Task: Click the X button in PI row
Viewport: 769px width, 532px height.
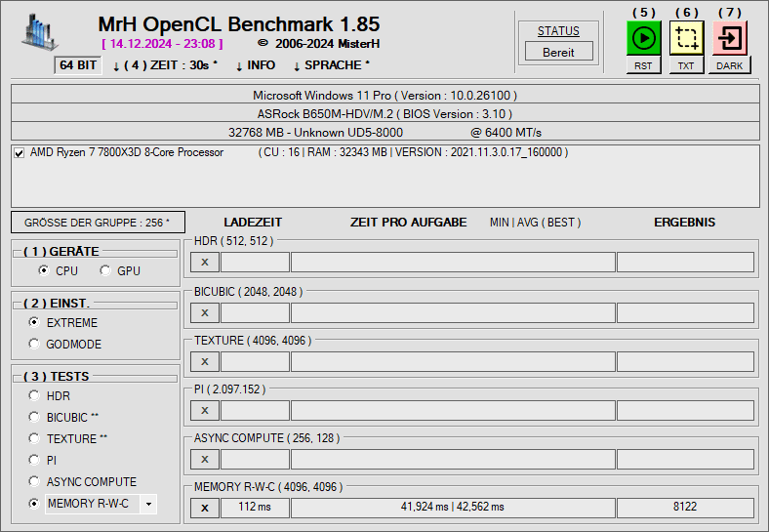Action: [x=205, y=410]
